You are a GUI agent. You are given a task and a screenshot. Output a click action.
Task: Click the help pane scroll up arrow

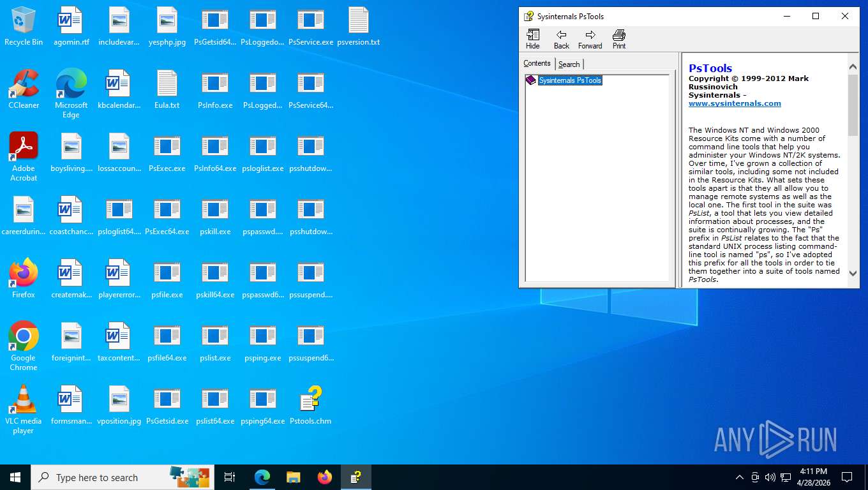(x=853, y=66)
